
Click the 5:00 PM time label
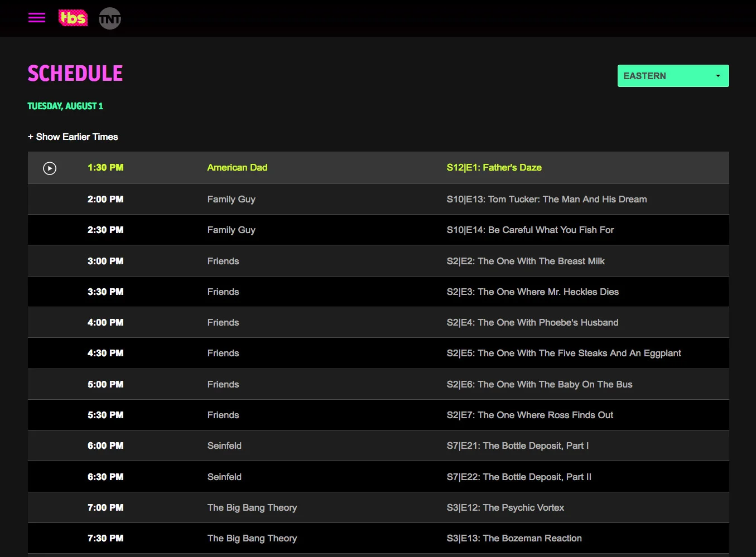pos(105,384)
